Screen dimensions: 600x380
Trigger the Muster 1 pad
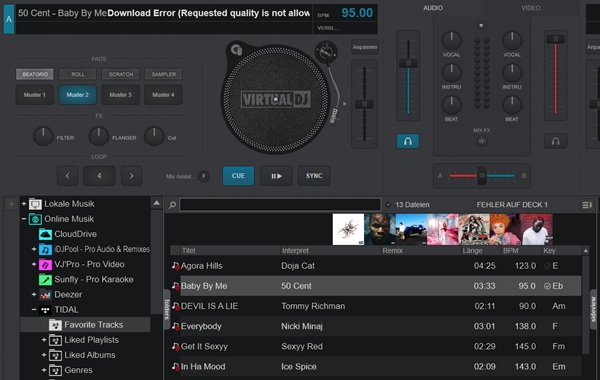tap(35, 95)
